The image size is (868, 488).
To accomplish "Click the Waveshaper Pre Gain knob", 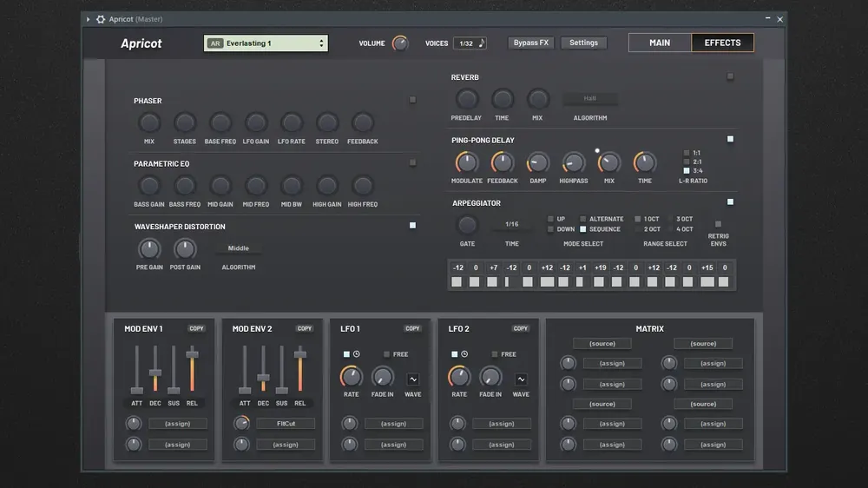I will coord(149,249).
